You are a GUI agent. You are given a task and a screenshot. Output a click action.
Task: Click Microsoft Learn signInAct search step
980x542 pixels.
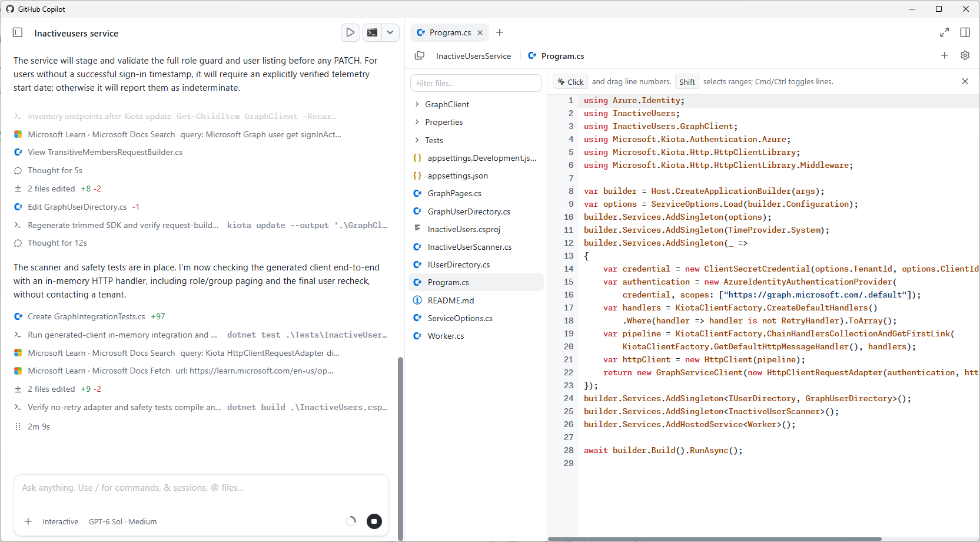point(177,134)
